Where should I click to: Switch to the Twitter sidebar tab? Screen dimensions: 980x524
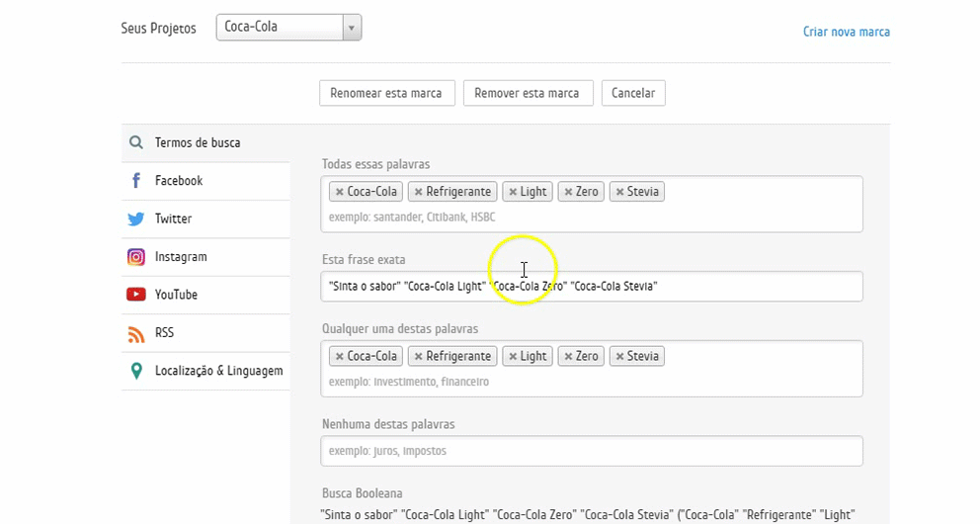(173, 218)
